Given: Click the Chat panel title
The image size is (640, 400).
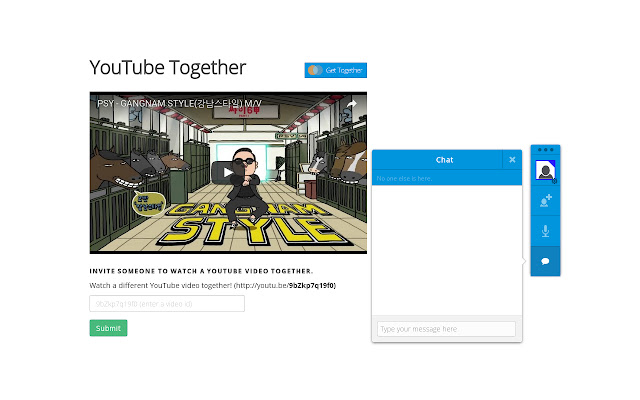Looking at the screenshot, I should [x=444, y=160].
